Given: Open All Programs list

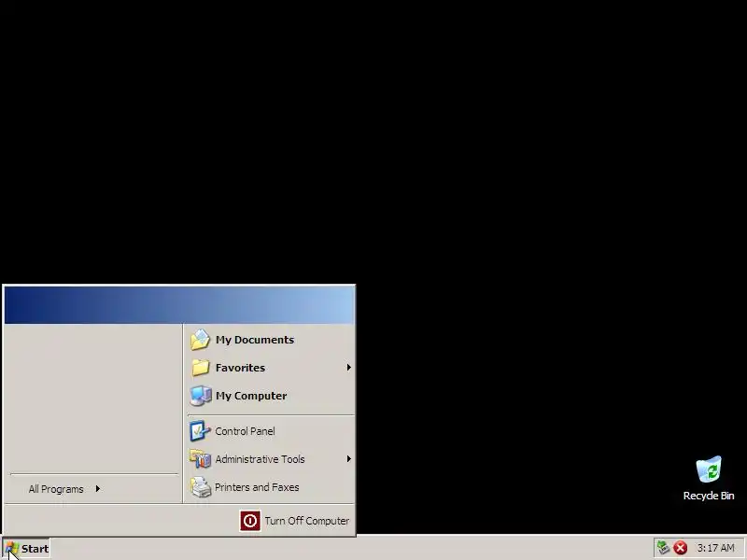Looking at the screenshot, I should pyautogui.click(x=56, y=489).
